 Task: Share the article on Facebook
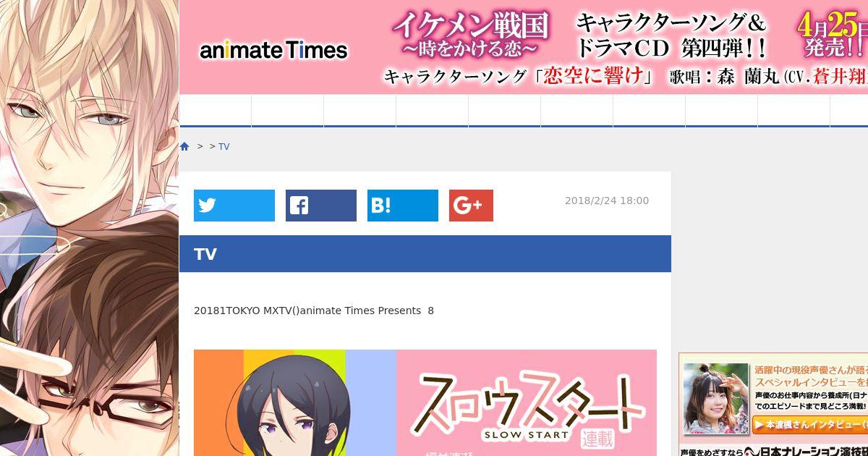[321, 206]
